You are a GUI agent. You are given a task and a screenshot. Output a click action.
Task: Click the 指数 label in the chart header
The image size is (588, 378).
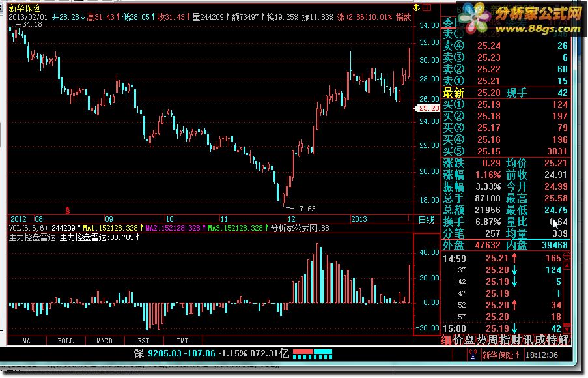404,17
